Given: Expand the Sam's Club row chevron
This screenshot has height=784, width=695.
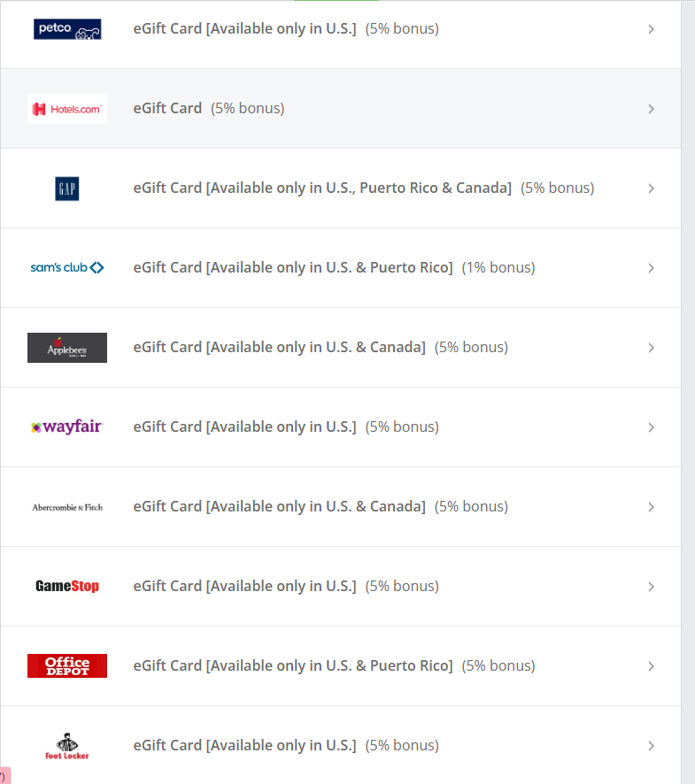Looking at the screenshot, I should (651, 268).
